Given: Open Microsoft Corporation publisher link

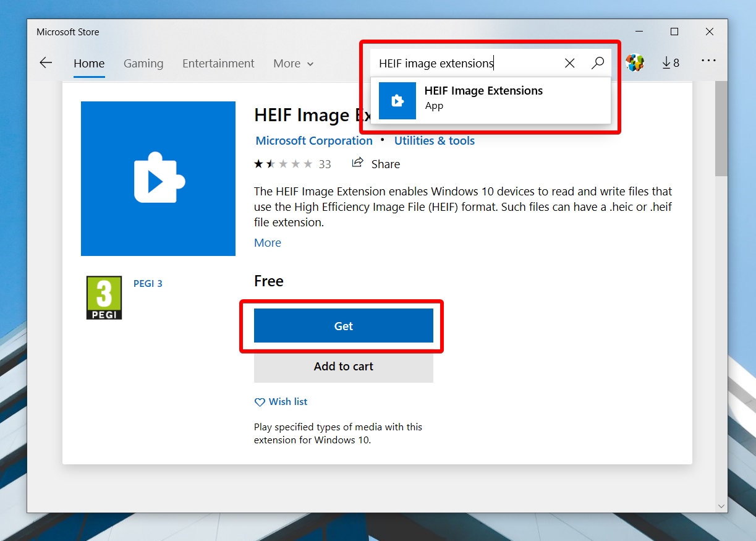Looking at the screenshot, I should [x=314, y=140].
